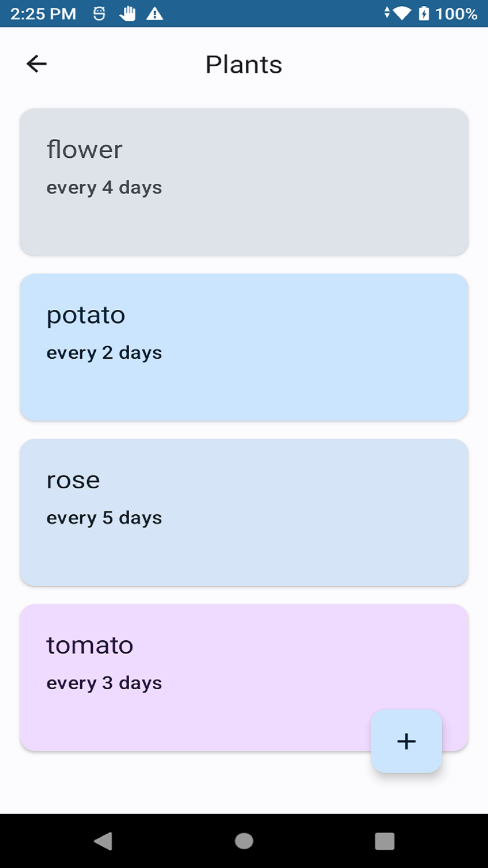Tap the circular S status bar icon
This screenshot has width=488, height=868.
99,14
